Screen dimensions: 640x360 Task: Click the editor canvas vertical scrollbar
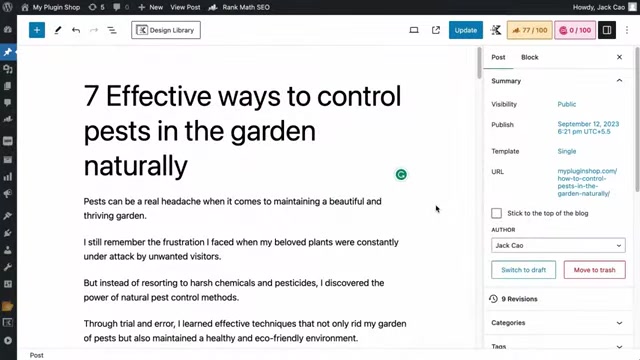tap(479, 63)
